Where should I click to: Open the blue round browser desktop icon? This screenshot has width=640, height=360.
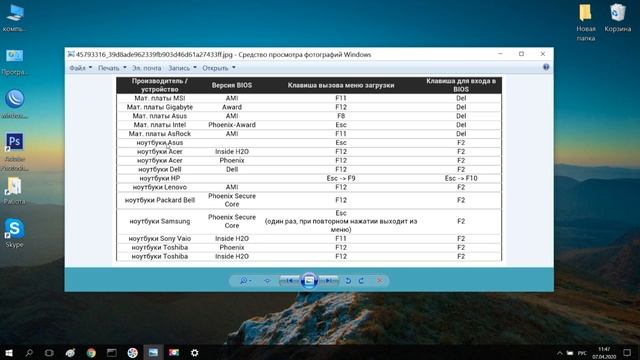[x=15, y=104]
